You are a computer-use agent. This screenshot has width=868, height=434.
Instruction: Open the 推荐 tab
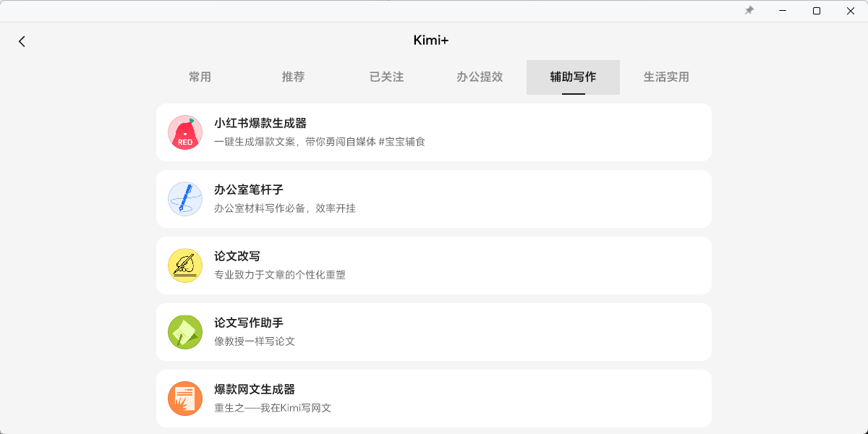coord(293,77)
